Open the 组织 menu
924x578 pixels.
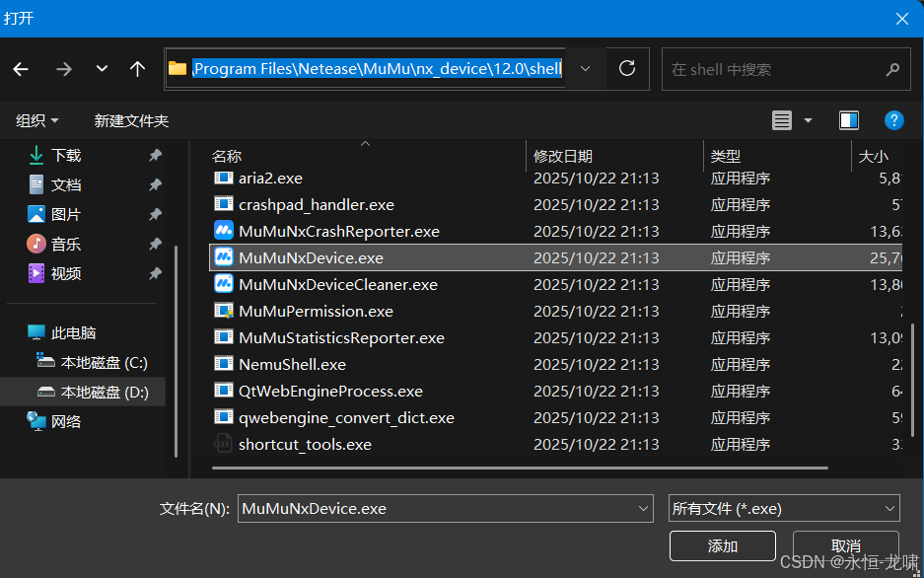coord(36,120)
